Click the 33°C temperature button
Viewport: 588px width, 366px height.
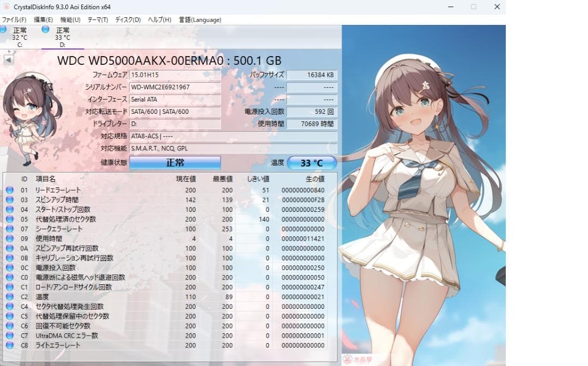pos(313,162)
